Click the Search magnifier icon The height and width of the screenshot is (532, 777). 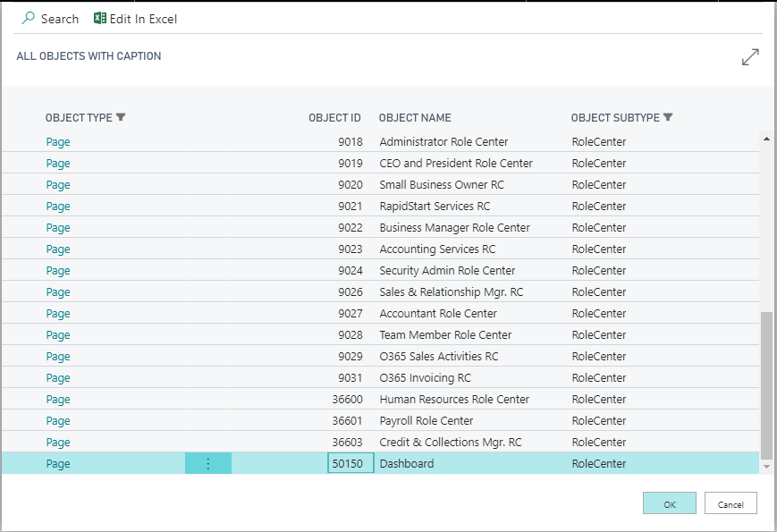pos(29,18)
